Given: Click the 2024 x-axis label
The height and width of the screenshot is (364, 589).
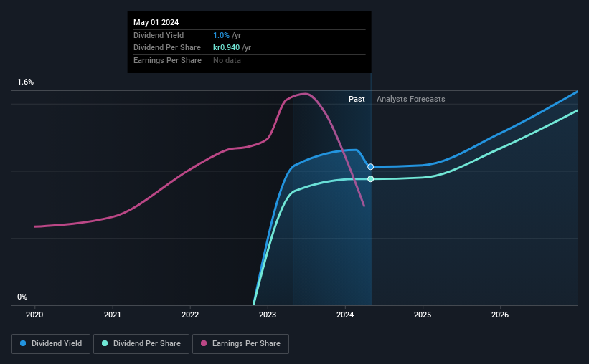Looking at the screenshot, I should [345, 315].
